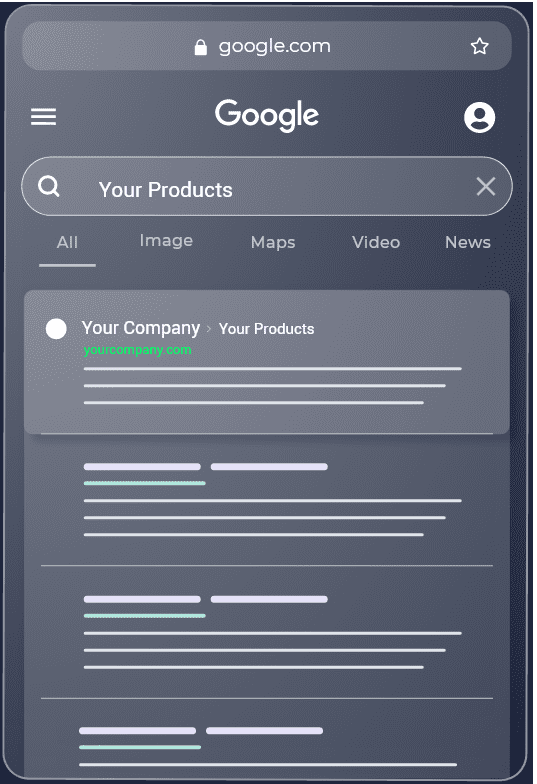Viewport: 537px width, 784px height.
Task: Select the All tab
Action: point(67,242)
